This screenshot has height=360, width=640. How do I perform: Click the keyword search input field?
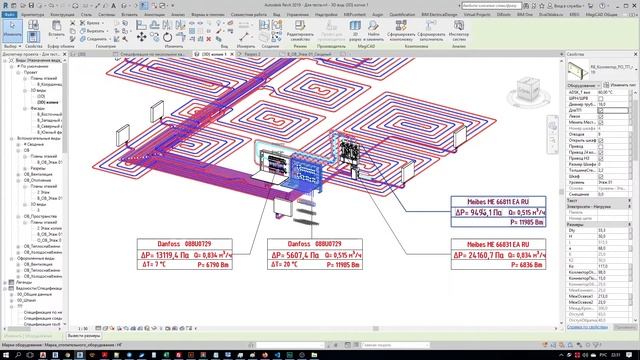click(x=491, y=6)
